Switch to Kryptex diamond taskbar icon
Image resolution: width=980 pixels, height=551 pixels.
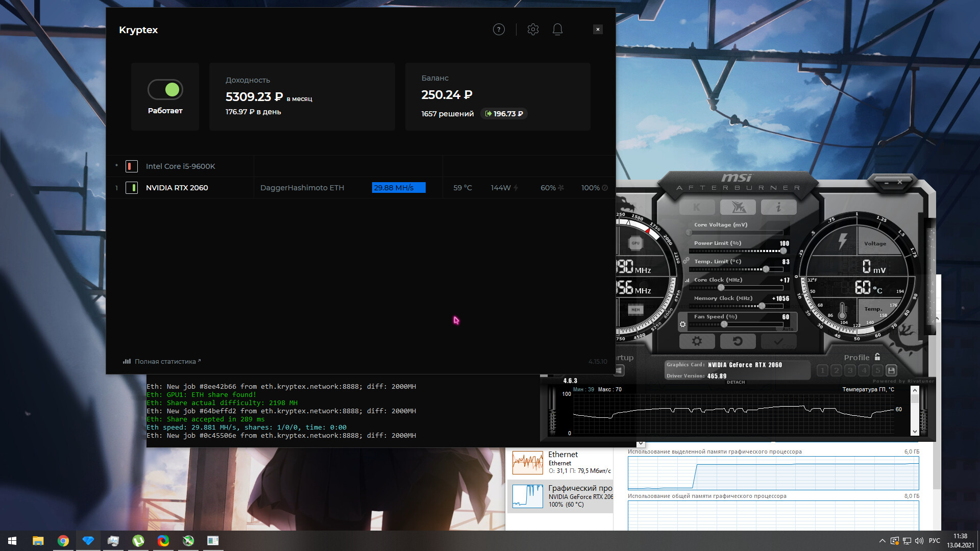coord(88,541)
